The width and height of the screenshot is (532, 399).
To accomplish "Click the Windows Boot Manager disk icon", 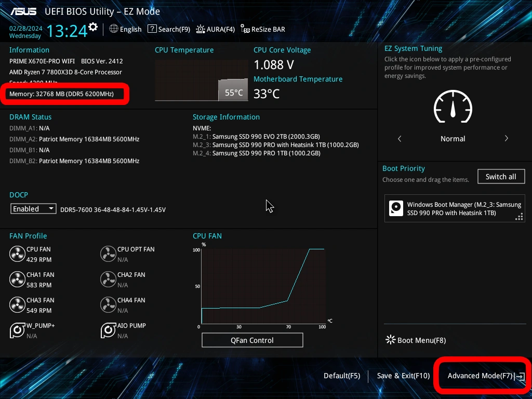I will click(x=396, y=208).
